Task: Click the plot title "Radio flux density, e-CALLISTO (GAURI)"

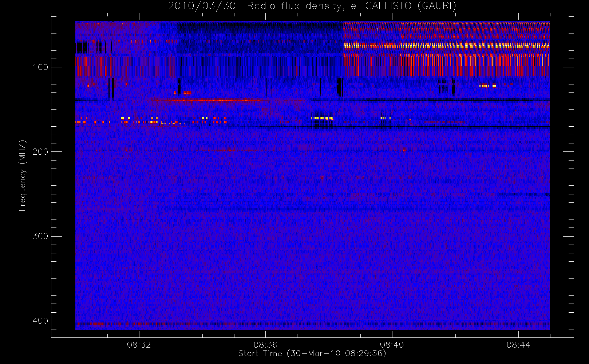Action: pyautogui.click(x=352, y=6)
